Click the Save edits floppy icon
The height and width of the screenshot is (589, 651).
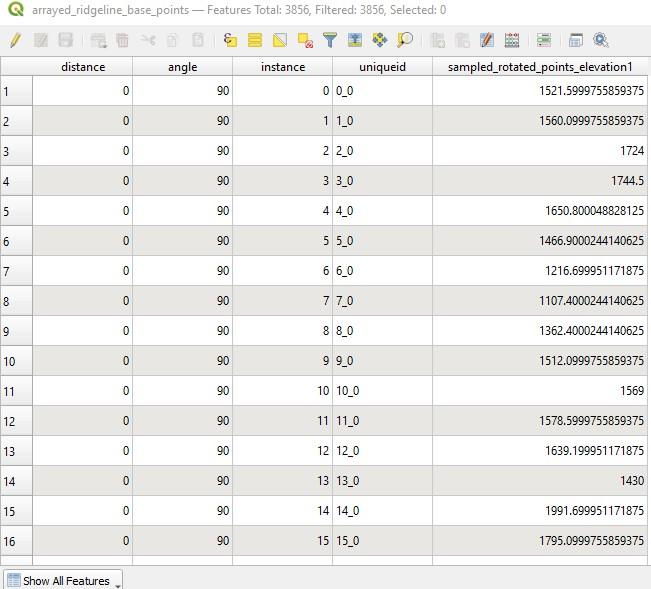(66, 40)
